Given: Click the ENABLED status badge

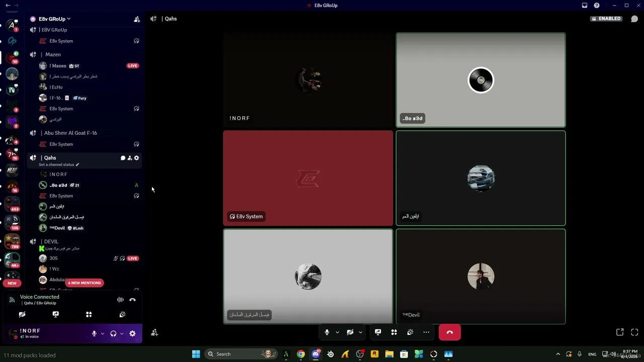Looking at the screenshot, I should point(606,19).
